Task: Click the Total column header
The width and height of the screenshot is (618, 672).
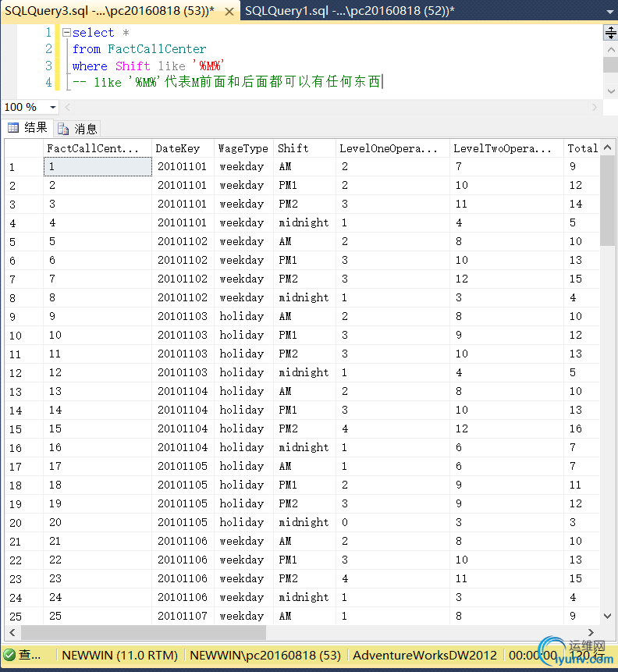Action: coord(581,148)
